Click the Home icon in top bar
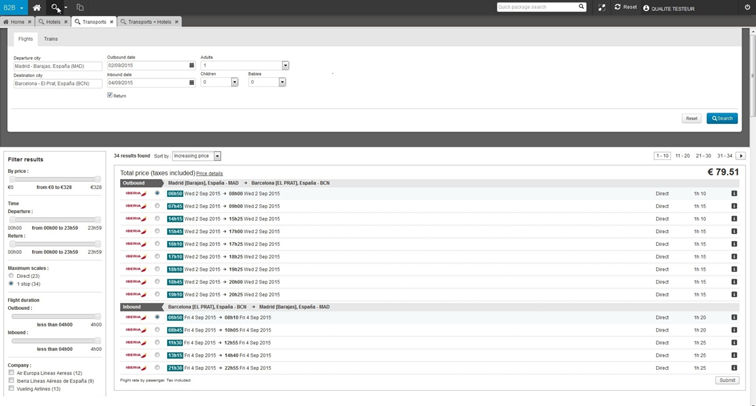This screenshot has width=756, height=406. [37, 7]
